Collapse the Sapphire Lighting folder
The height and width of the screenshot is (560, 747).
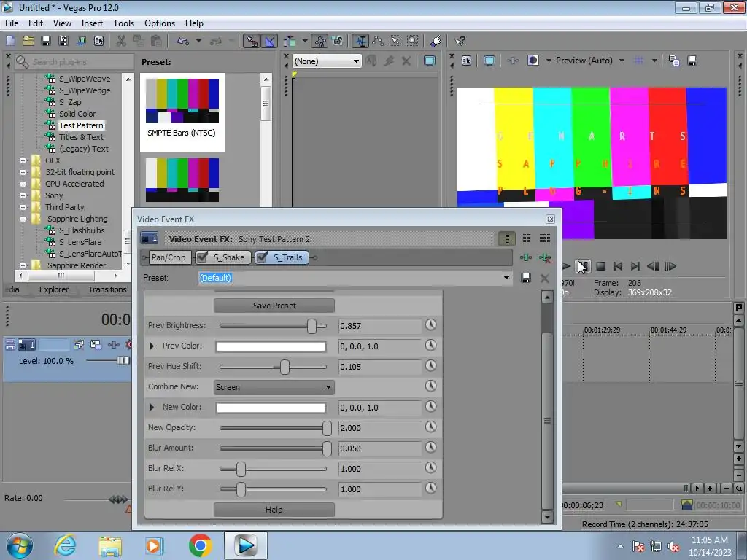coord(23,219)
